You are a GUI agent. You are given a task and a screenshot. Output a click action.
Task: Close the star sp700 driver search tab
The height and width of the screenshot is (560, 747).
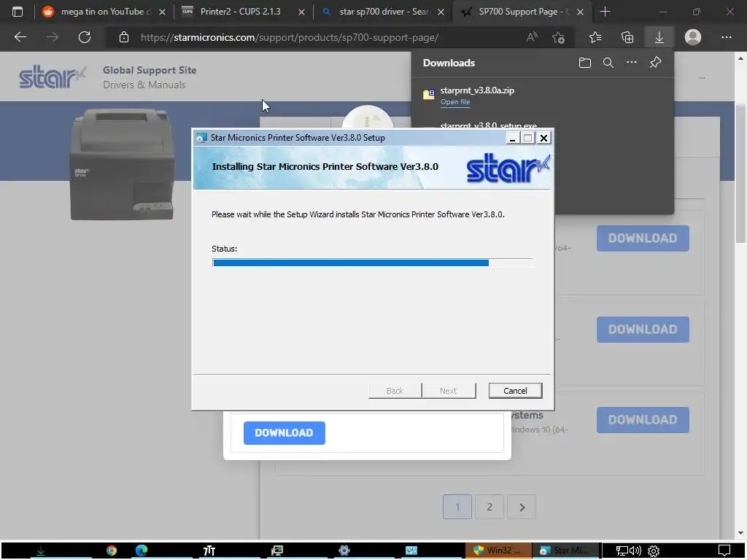[x=441, y=12]
